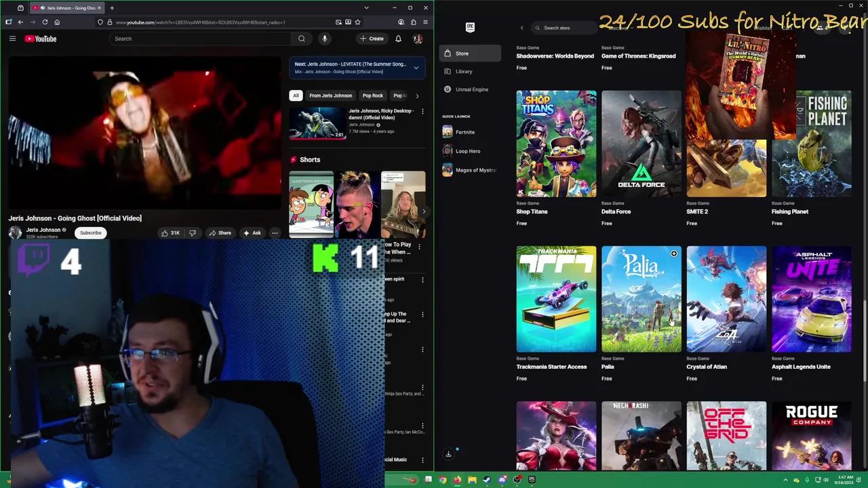The height and width of the screenshot is (488, 868).
Task: Click Game of Thrones: Kingsroad title
Action: tap(638, 56)
